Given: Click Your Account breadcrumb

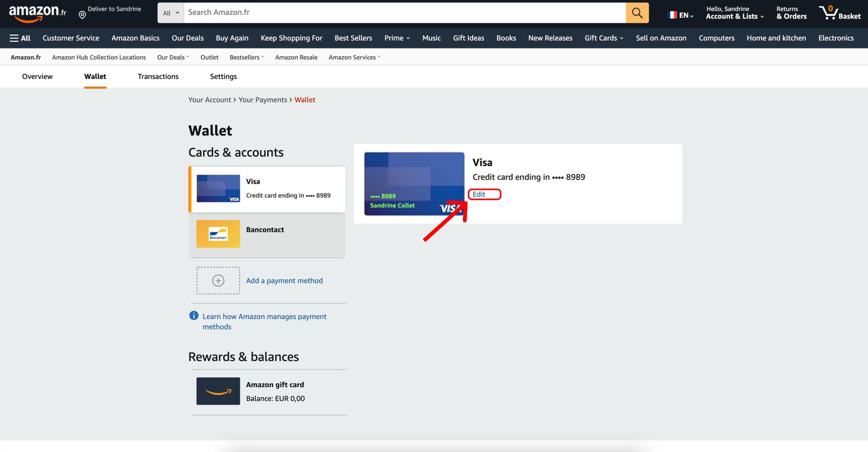Looking at the screenshot, I should pos(210,100).
